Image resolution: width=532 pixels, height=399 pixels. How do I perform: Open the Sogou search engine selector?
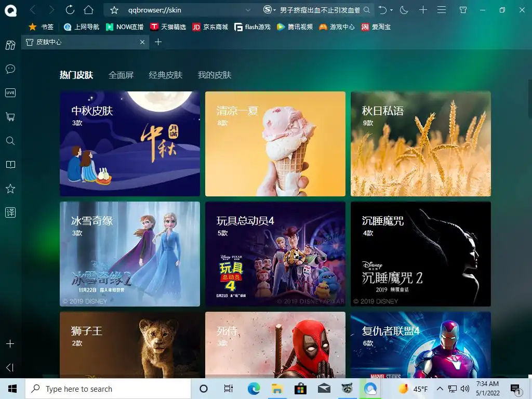(x=270, y=10)
